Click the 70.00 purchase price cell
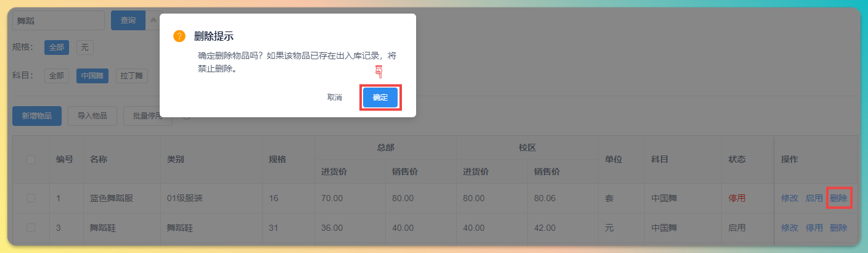The image size is (868, 253). [x=332, y=198]
